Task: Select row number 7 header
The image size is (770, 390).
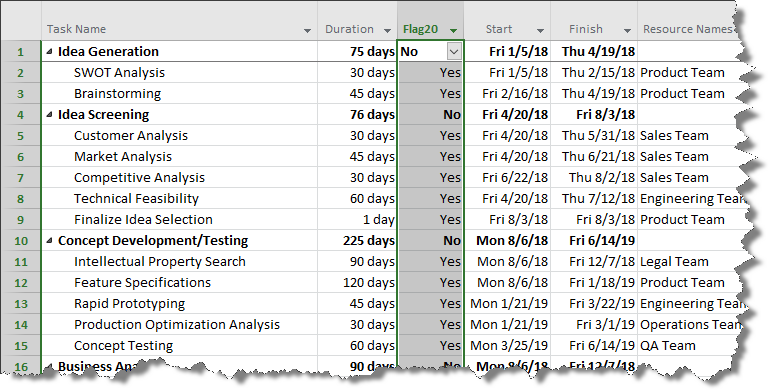Action: [x=21, y=177]
